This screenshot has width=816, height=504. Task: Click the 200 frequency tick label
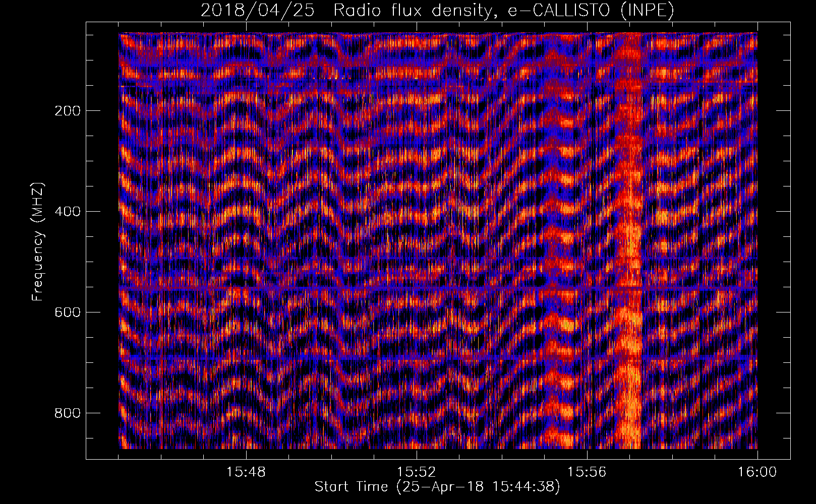[x=67, y=111]
